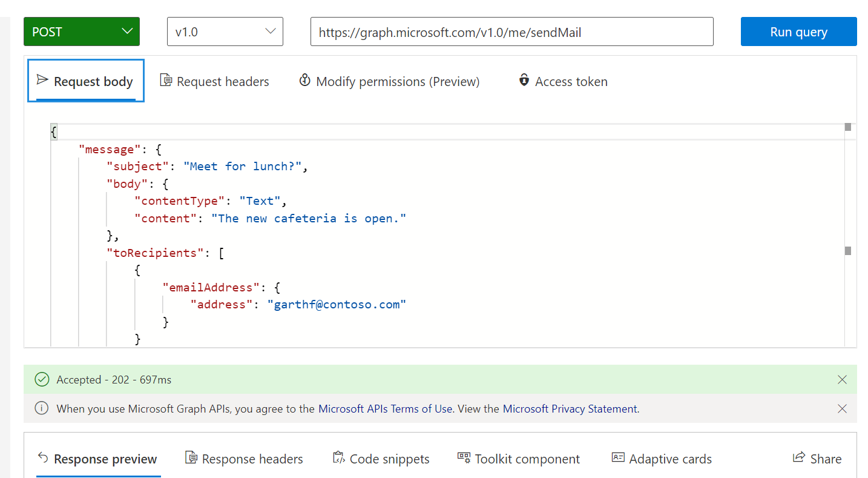The width and height of the screenshot is (868, 478).
Task: Dismiss the Accepted - 202 status message
Action: pyautogui.click(x=842, y=380)
